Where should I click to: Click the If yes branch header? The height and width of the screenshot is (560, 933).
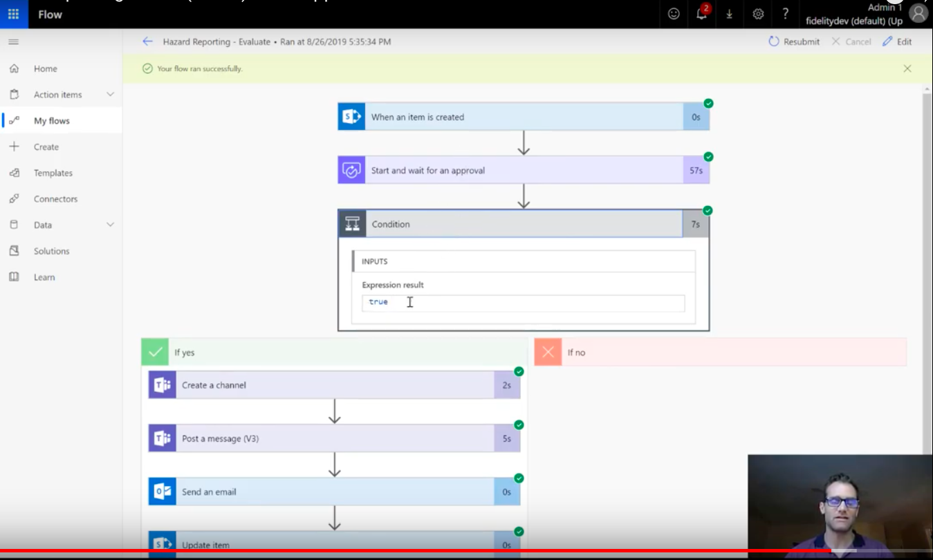tap(334, 352)
